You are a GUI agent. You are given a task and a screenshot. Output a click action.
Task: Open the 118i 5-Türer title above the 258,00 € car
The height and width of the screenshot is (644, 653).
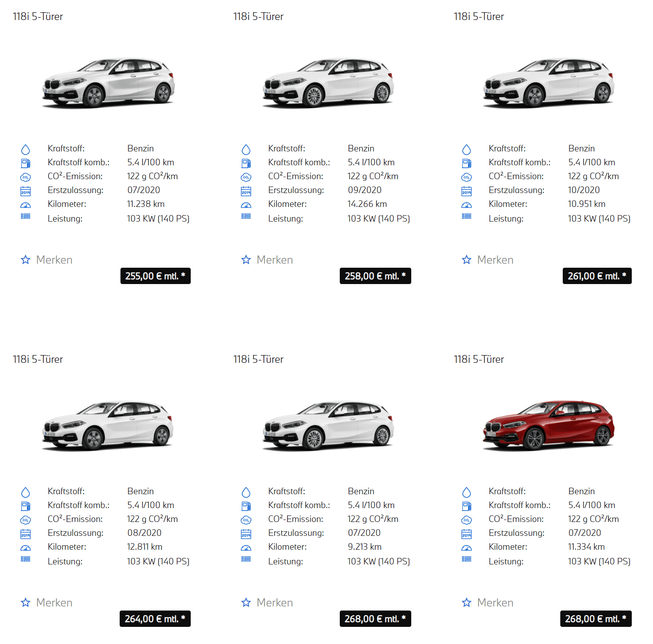pos(259,16)
